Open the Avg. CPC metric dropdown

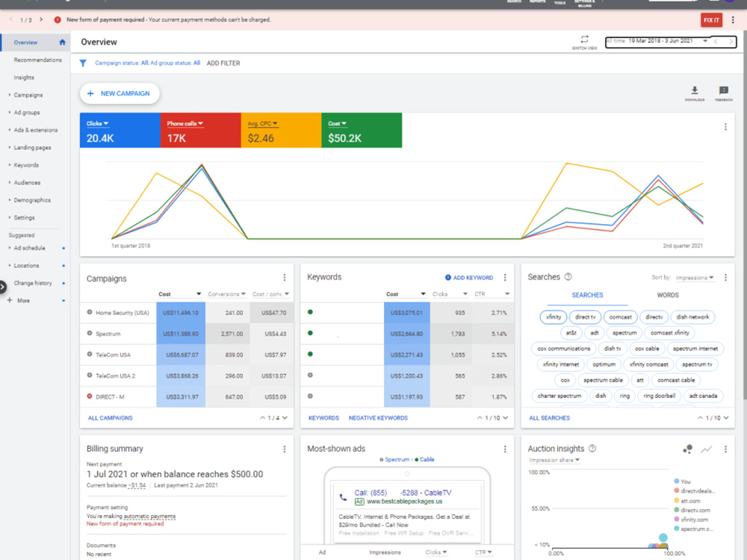point(262,123)
